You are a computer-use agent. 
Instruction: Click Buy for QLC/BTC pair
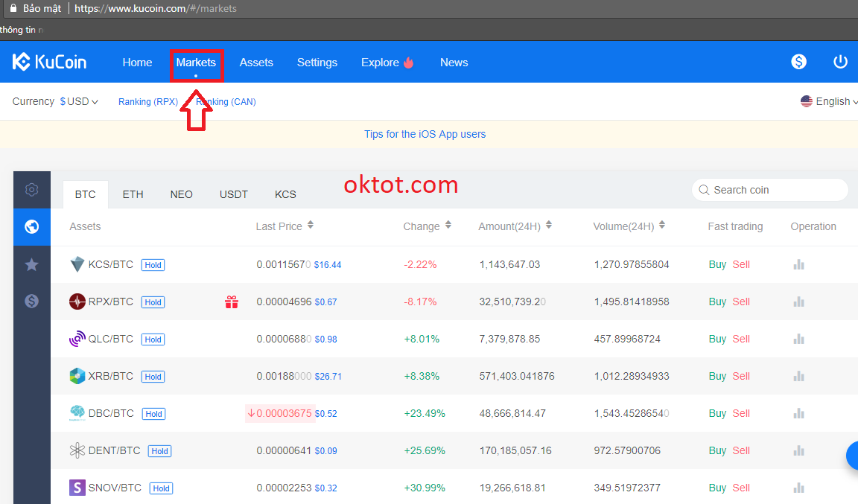[x=717, y=339]
